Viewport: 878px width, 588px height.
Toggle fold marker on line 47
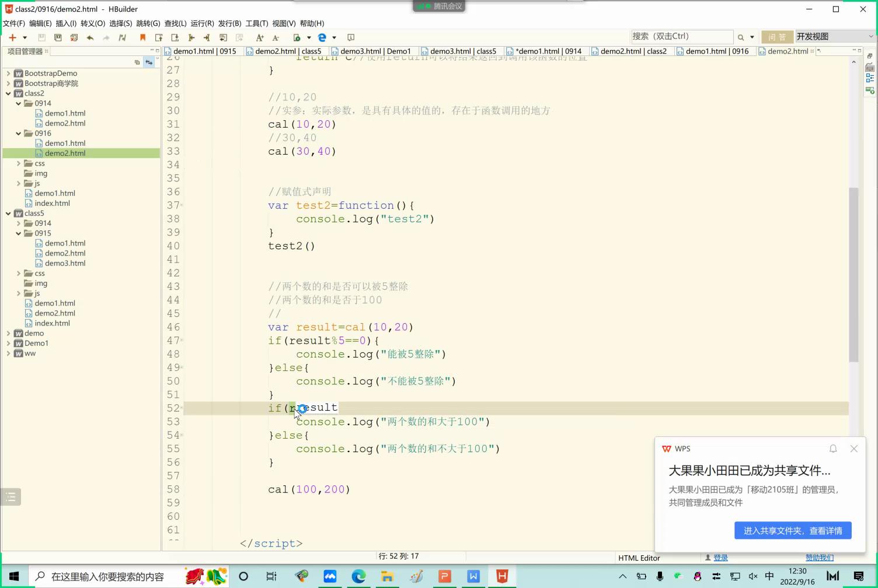pos(182,340)
